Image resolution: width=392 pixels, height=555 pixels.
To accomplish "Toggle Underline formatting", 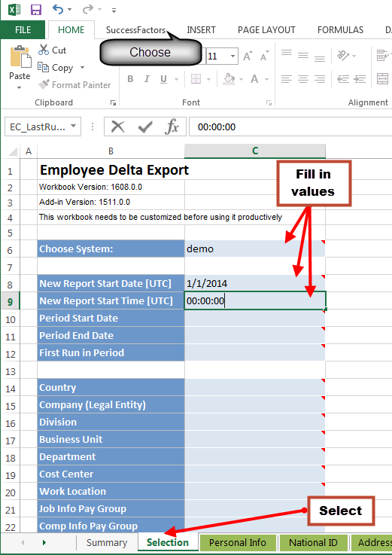I will coord(163,79).
